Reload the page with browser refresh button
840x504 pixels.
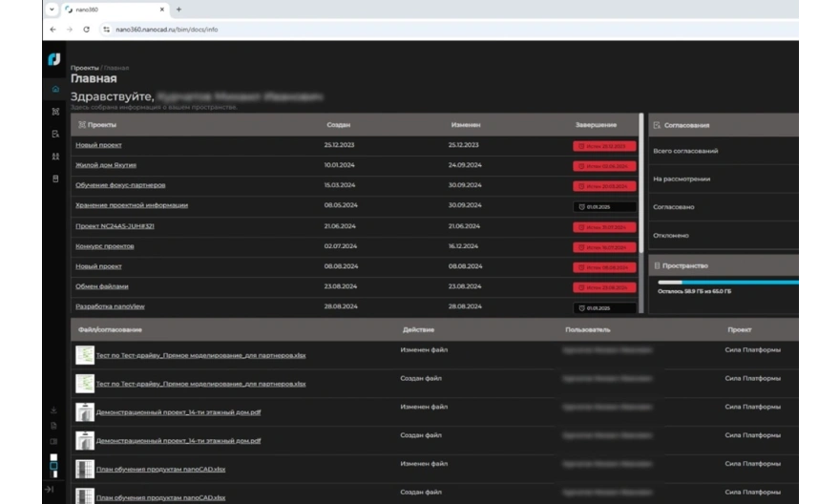[x=86, y=30]
